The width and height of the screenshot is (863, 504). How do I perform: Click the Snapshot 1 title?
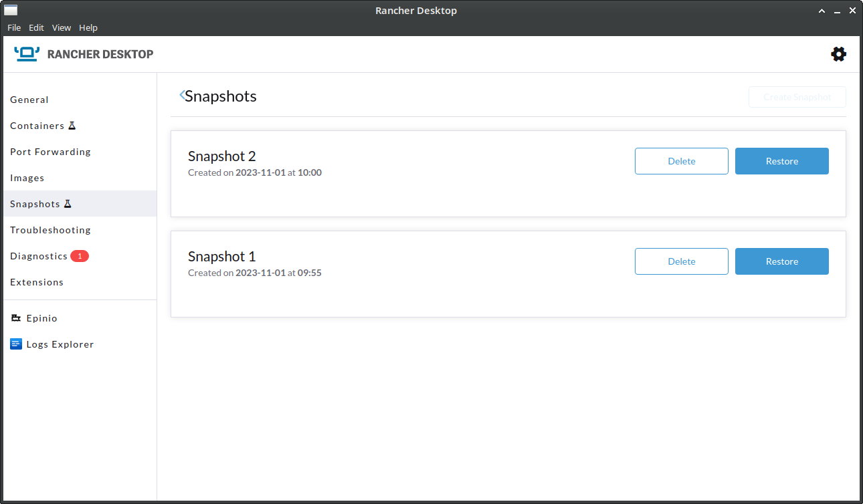point(222,257)
